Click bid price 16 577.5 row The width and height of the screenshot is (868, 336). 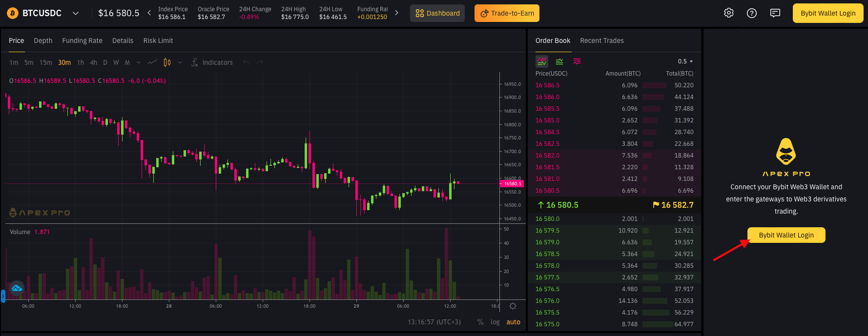pyautogui.click(x=615, y=277)
